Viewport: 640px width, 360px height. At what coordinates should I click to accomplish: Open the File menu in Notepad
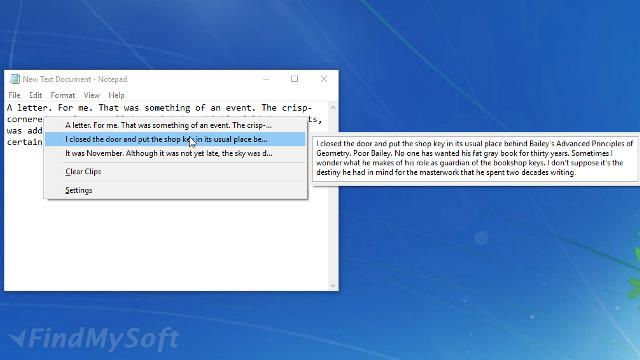[14, 95]
